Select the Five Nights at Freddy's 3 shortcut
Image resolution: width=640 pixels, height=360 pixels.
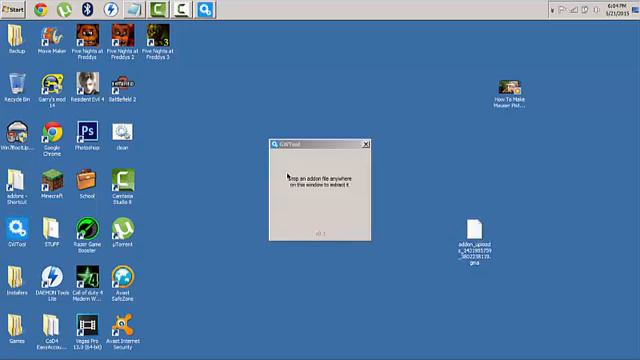coord(158,42)
